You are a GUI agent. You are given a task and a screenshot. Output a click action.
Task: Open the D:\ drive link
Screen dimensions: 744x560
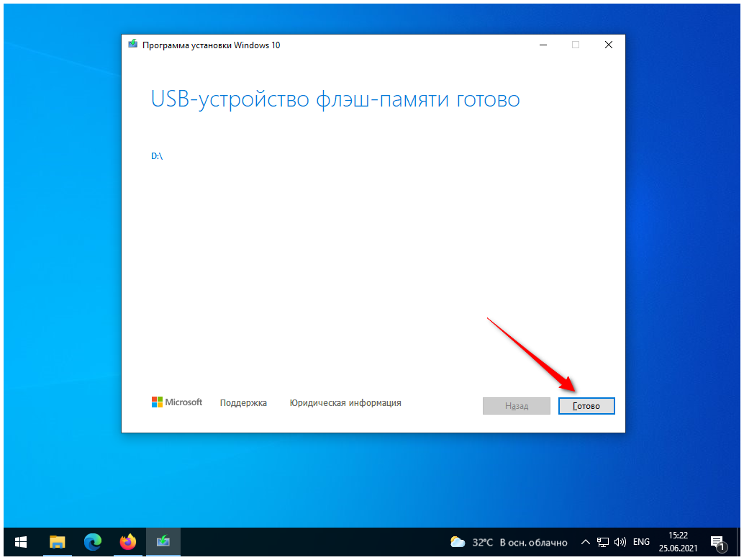[x=157, y=155]
